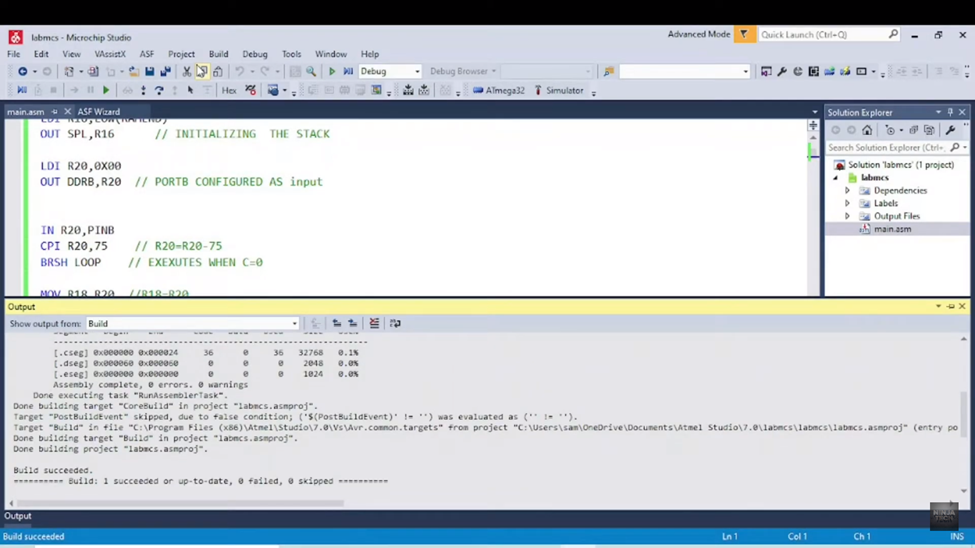Viewport: 975px width, 548px height.
Task: Expand the Output Files folder node
Action: tap(847, 216)
